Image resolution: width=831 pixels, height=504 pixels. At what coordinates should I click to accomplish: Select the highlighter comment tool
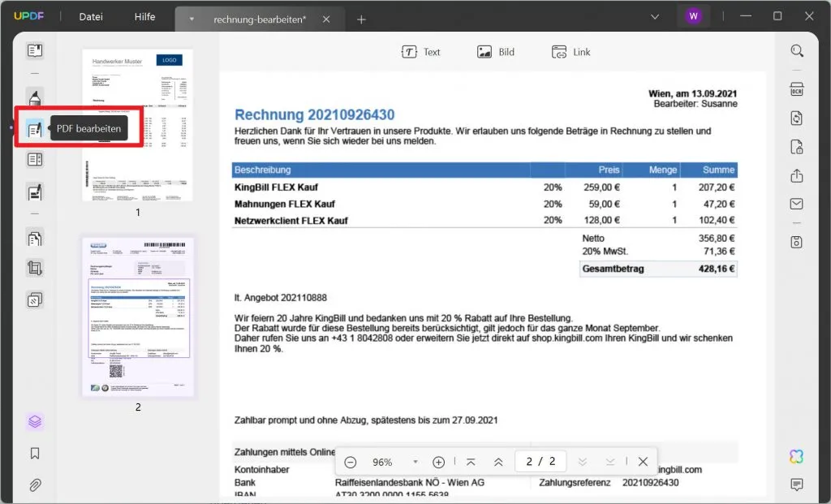point(35,99)
